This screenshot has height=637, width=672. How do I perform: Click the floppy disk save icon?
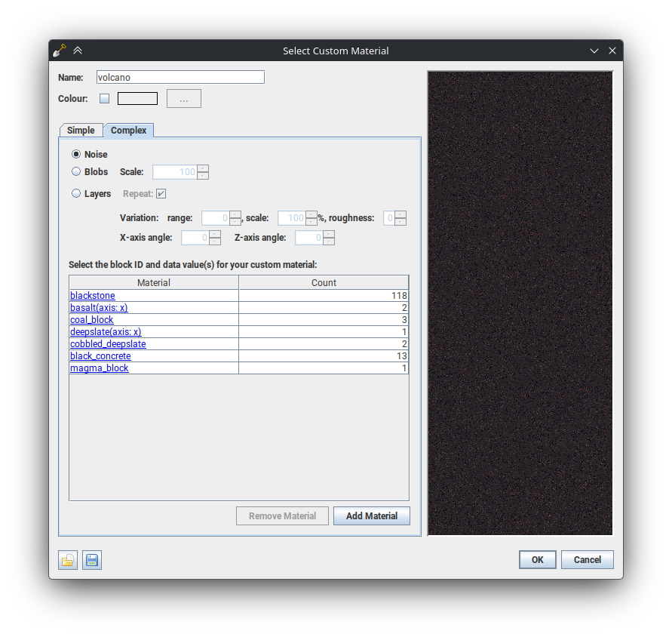(x=92, y=560)
